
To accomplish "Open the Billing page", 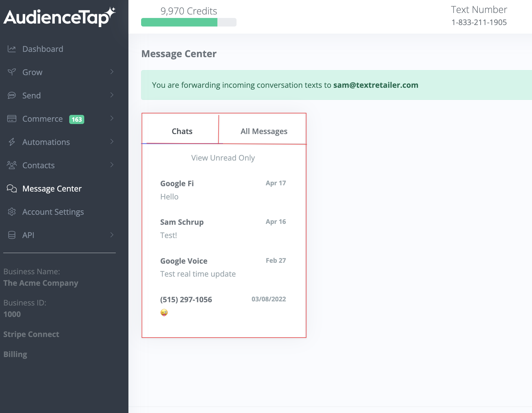I will [x=15, y=354].
